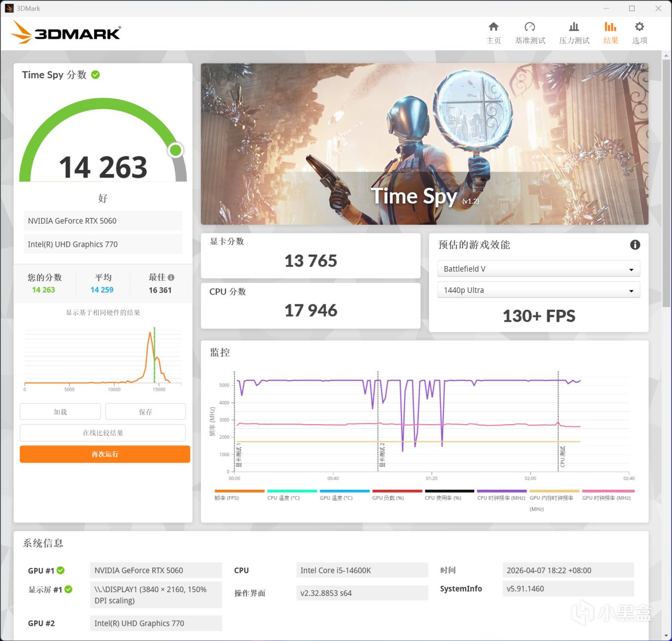Click the 保存 button
672x641 pixels.
point(145,412)
